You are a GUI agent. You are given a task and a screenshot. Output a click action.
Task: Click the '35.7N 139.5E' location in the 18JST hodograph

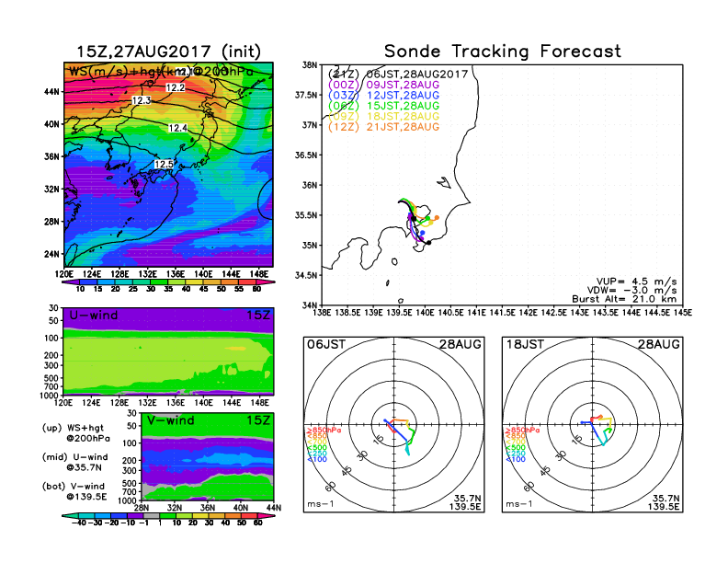click(664, 502)
